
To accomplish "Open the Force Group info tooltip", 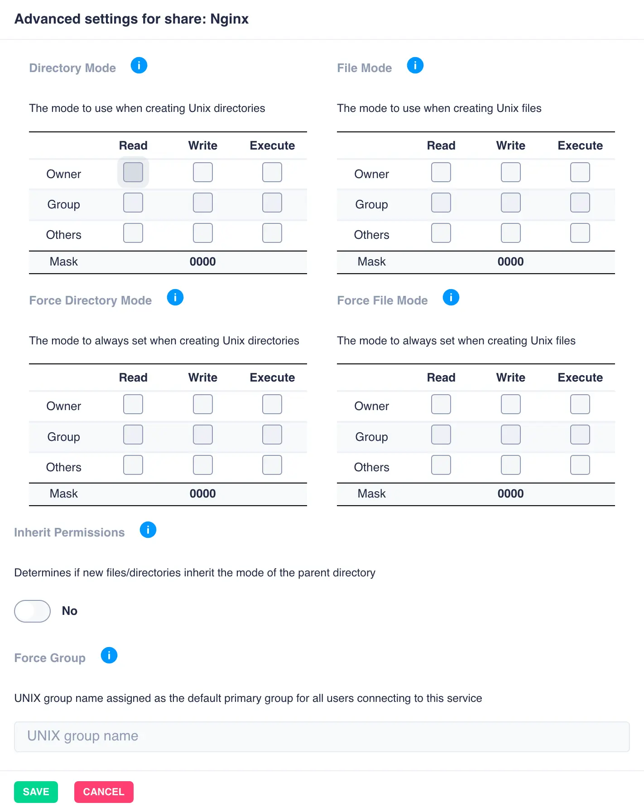I will coord(109,655).
